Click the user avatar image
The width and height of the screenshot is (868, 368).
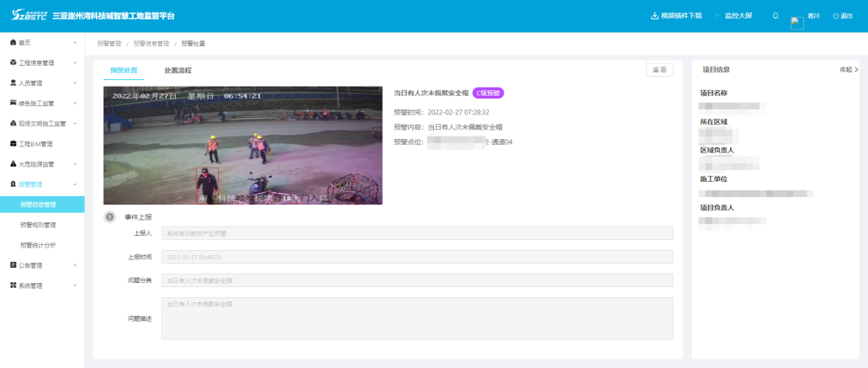797,23
